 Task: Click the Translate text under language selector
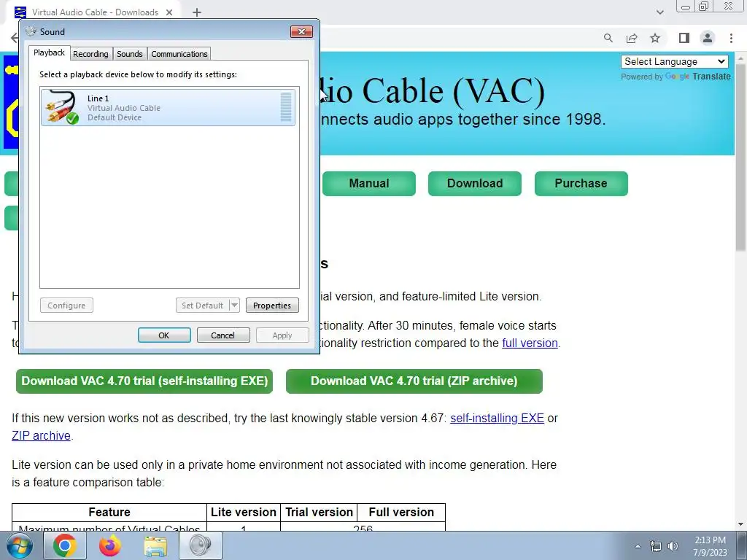[711, 76]
